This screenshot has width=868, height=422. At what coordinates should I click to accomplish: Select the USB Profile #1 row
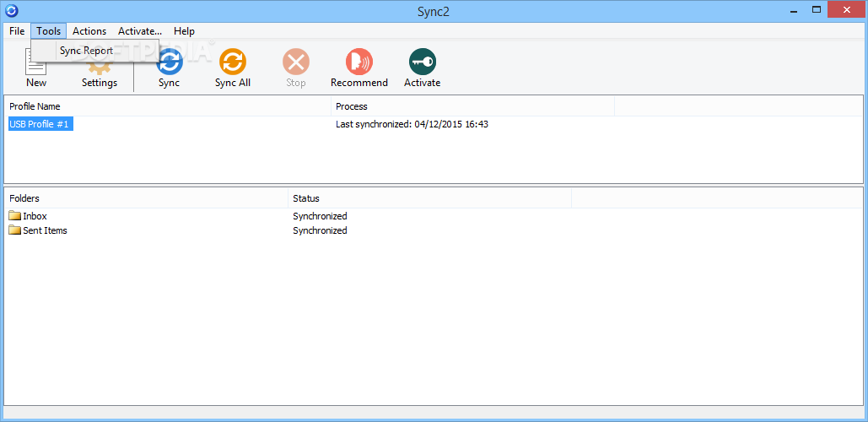click(x=39, y=125)
